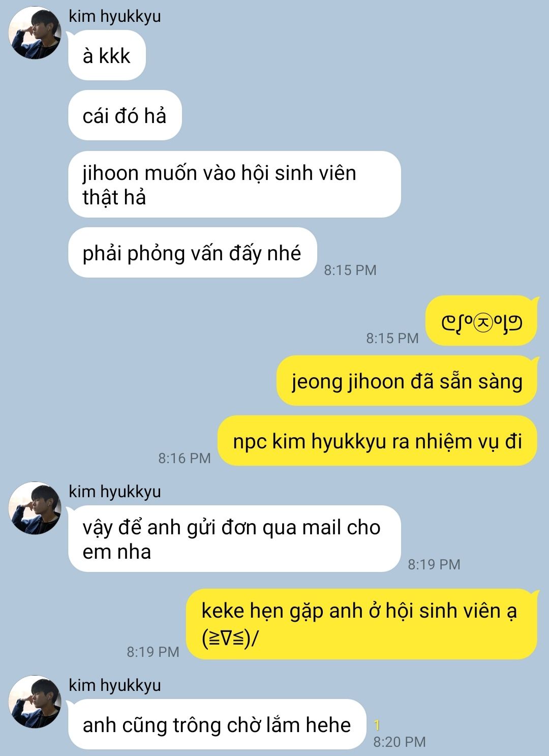Select 'jeong jihoon đã sẵn sàng' bubble
Viewport: 549px width, 756px height.
click(407, 381)
